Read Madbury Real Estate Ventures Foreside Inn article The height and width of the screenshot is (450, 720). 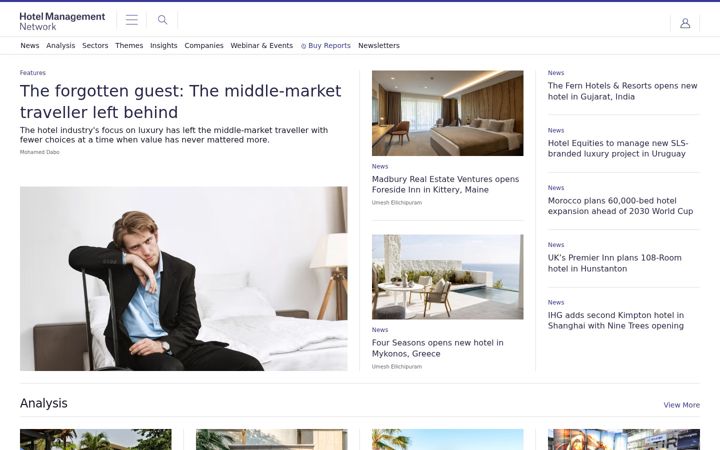click(x=445, y=184)
